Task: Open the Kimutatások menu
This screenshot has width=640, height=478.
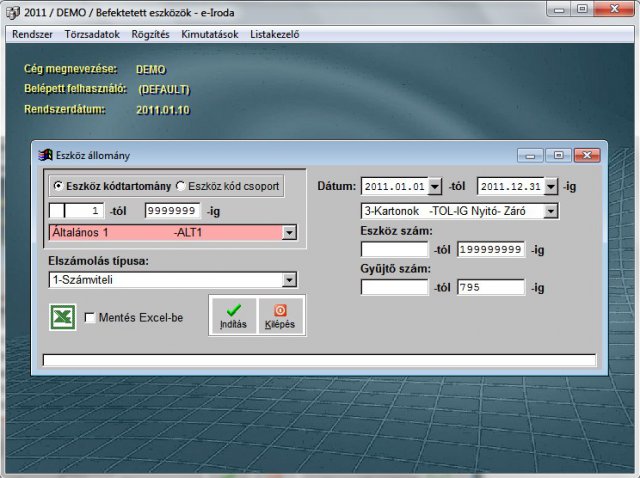Action: pyautogui.click(x=210, y=34)
